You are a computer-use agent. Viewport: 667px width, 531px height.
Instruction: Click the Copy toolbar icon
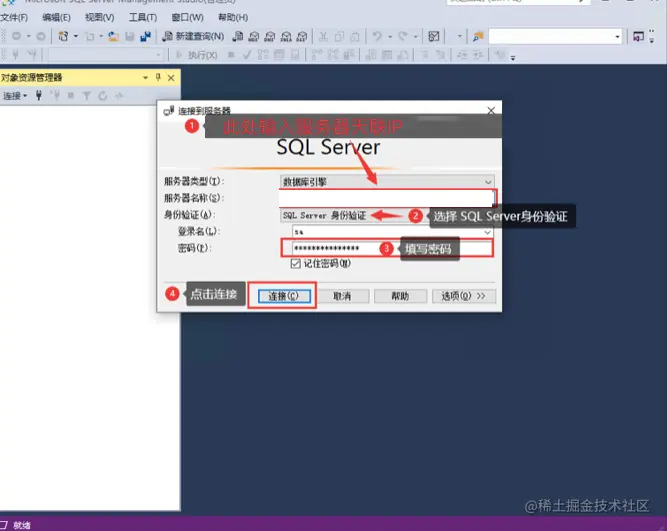point(339,37)
